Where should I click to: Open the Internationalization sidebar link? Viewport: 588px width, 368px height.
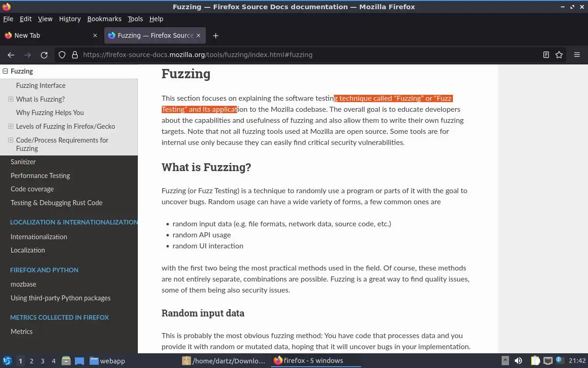[x=39, y=237]
